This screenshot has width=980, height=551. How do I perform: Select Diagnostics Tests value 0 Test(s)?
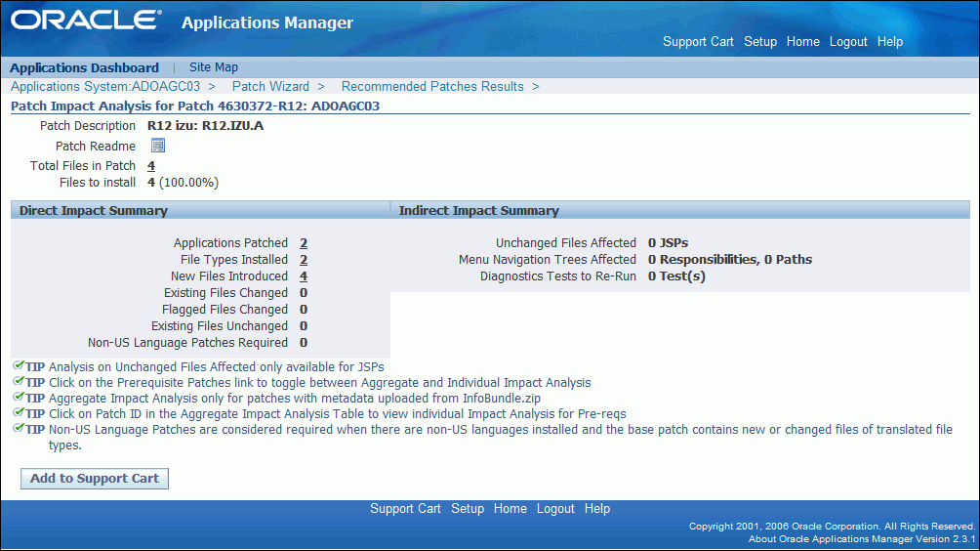[676, 276]
